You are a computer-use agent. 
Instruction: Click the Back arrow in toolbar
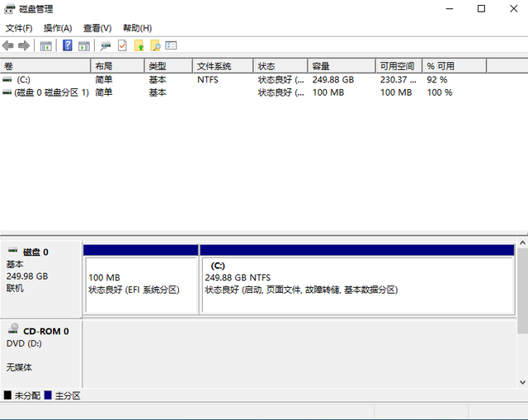click(x=7, y=45)
